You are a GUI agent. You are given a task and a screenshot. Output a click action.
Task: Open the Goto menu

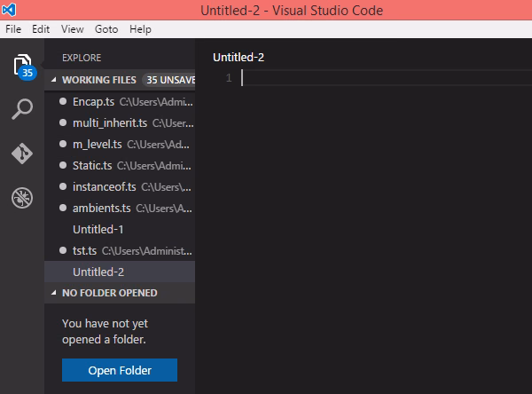[106, 29]
